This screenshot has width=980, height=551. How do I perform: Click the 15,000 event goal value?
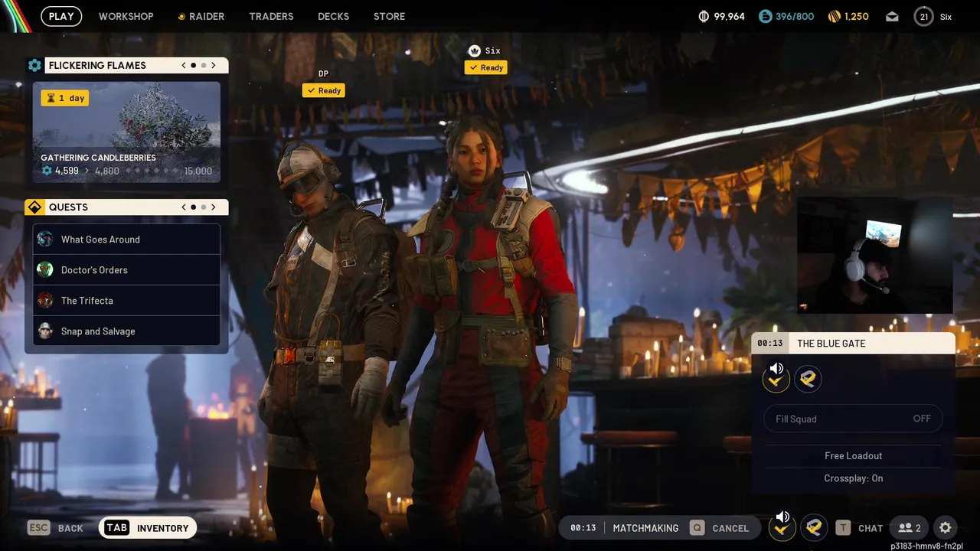[198, 171]
